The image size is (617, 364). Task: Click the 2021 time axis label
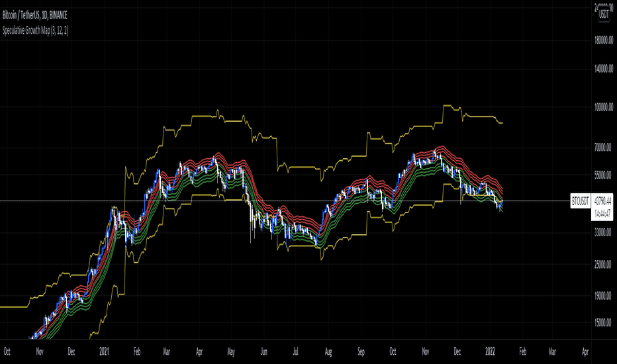pos(104,351)
